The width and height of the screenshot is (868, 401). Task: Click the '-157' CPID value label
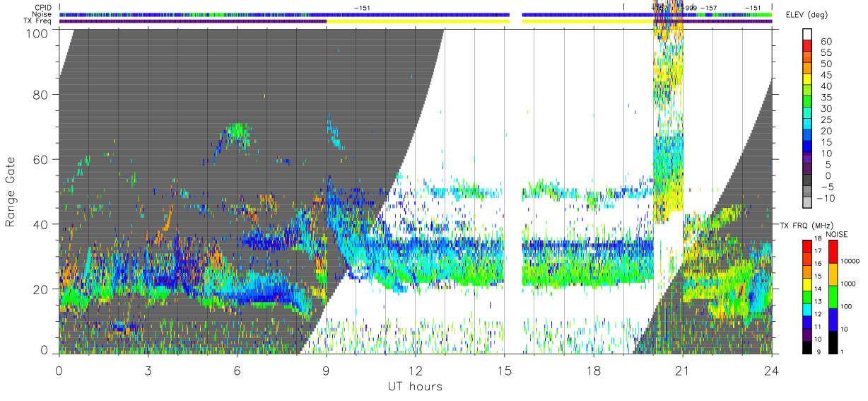coord(708,8)
